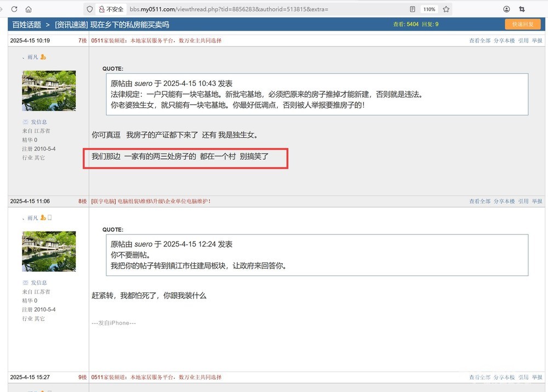Click 查看全部 on the 7楼 post
Viewport: 548px width, 392px height.
tap(480, 41)
